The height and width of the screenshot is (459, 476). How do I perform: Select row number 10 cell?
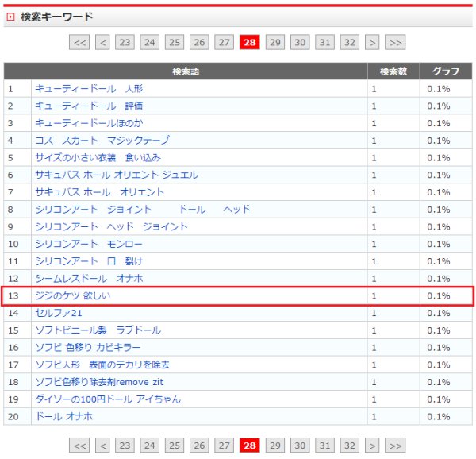pyautogui.click(x=17, y=244)
